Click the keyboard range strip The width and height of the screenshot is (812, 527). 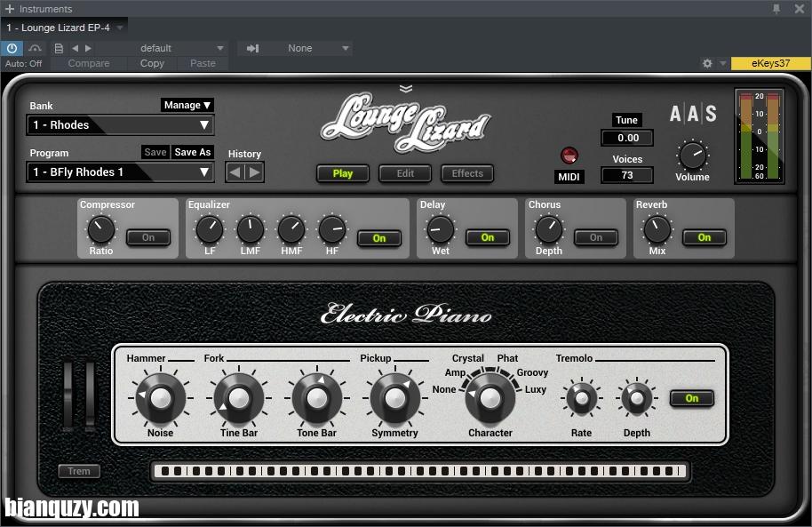(420, 471)
